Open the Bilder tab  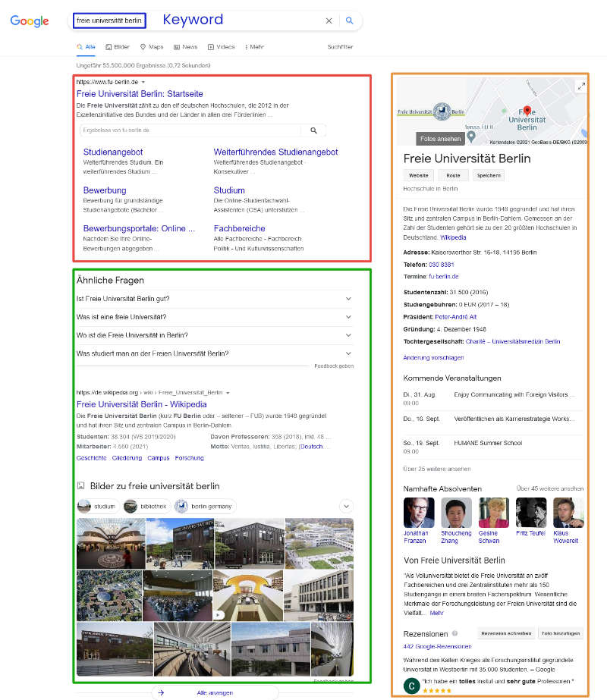coord(118,47)
